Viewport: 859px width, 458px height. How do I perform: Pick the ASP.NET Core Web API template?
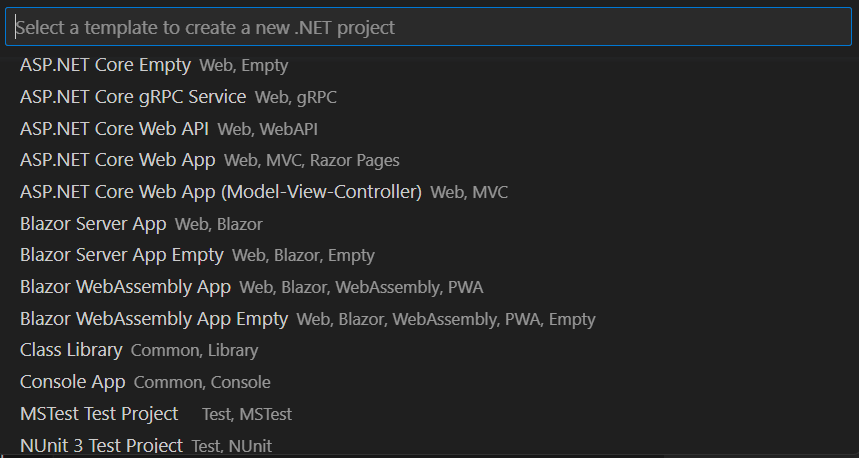(x=114, y=129)
